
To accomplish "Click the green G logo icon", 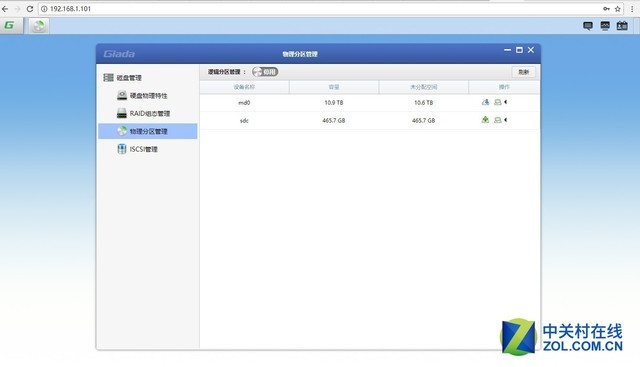I will pos(9,26).
